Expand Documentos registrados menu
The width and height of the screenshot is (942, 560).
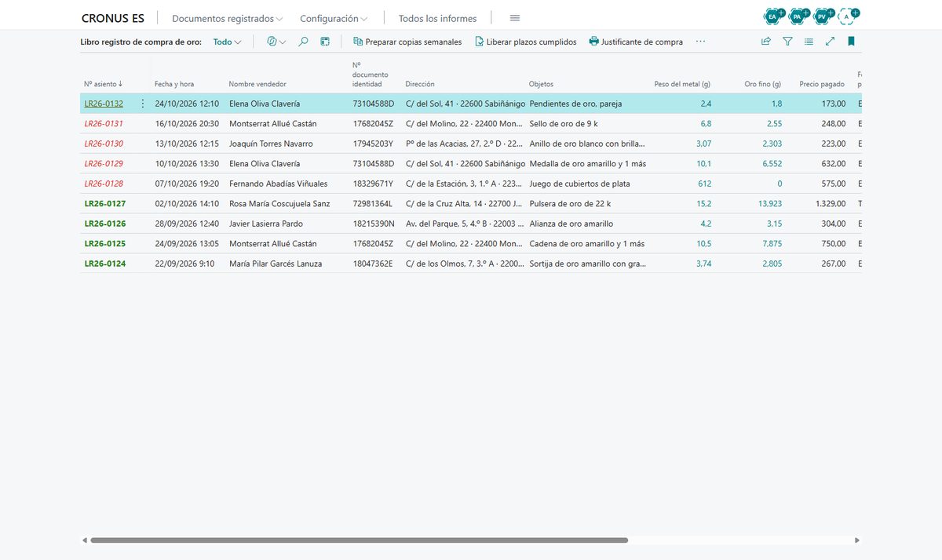[228, 18]
